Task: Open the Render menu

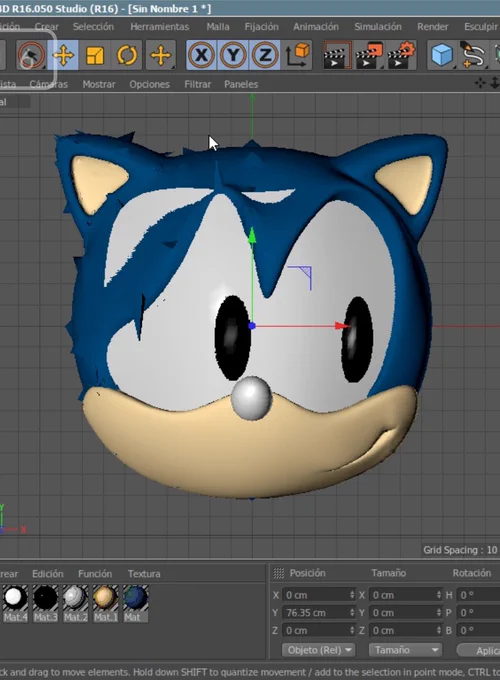Action: pyautogui.click(x=432, y=26)
